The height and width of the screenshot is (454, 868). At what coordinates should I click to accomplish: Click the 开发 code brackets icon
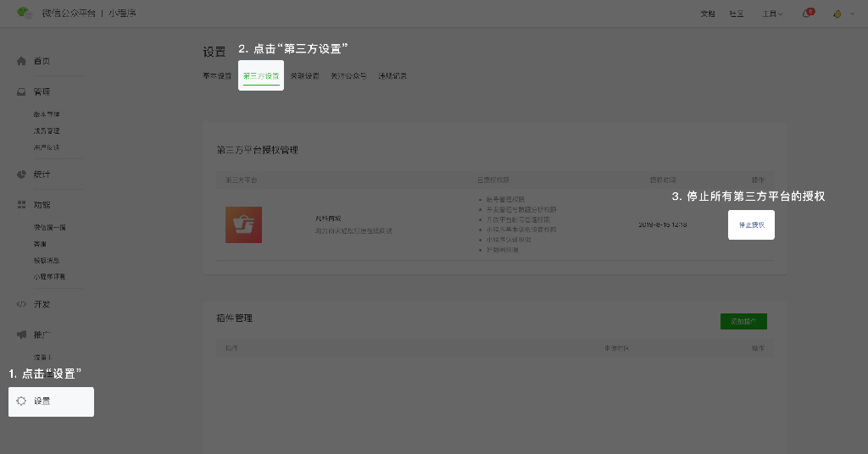pyautogui.click(x=22, y=304)
